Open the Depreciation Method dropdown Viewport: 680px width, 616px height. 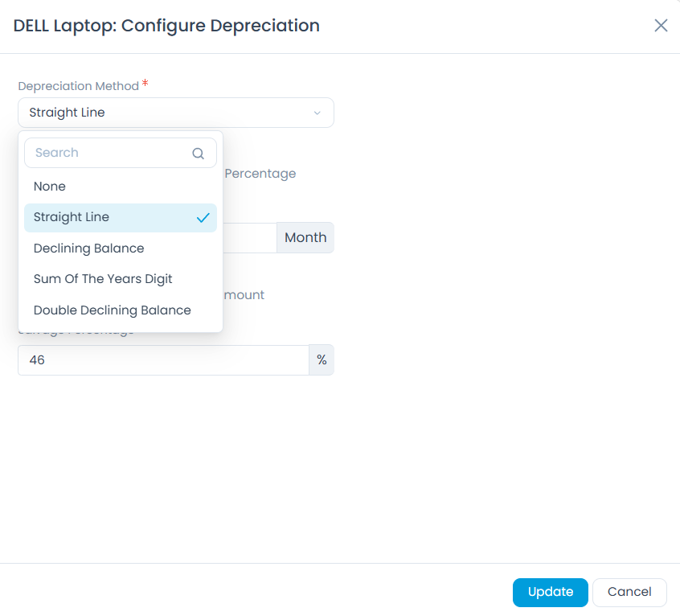(176, 113)
